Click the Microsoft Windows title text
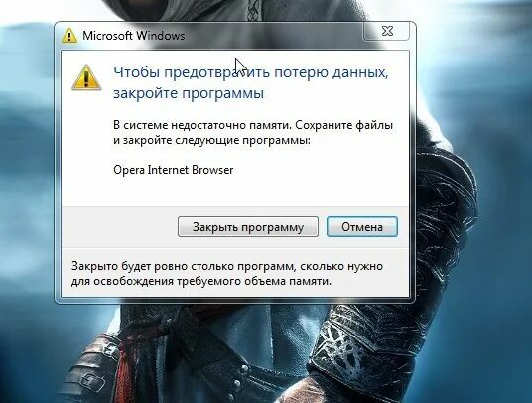 coord(134,36)
